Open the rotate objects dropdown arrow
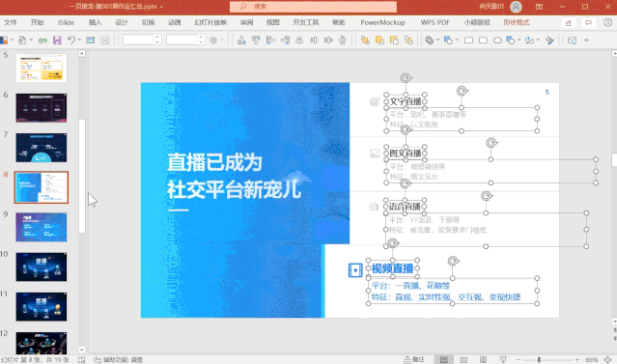 (538, 41)
